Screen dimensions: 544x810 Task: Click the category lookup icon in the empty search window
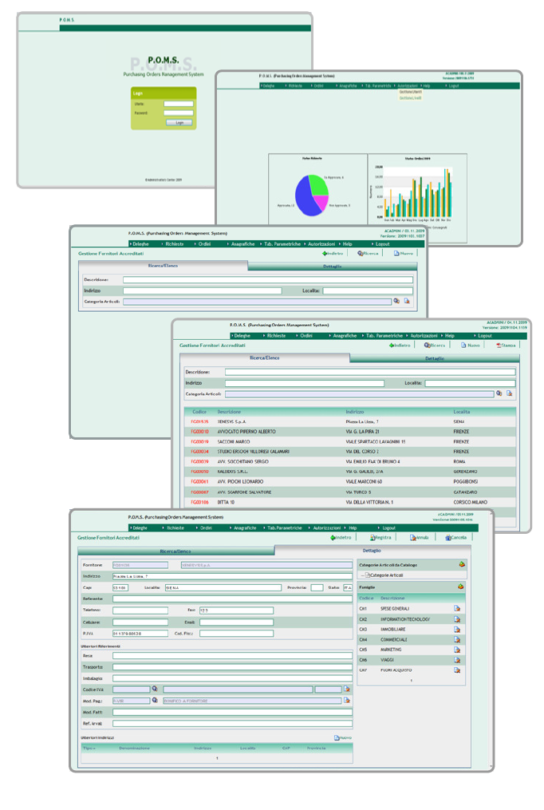397,301
